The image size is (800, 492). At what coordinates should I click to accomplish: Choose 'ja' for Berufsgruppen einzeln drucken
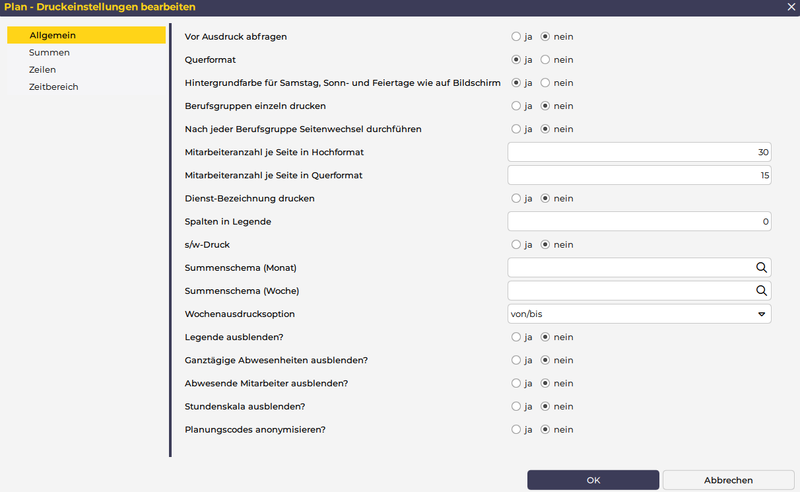click(517, 106)
